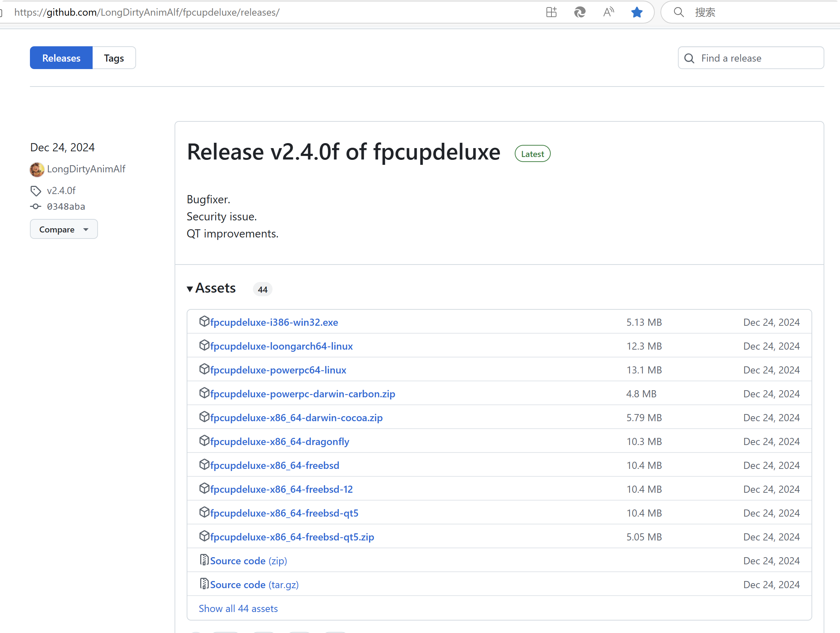Open the LongDirtyAnimAlf author link

[86, 169]
